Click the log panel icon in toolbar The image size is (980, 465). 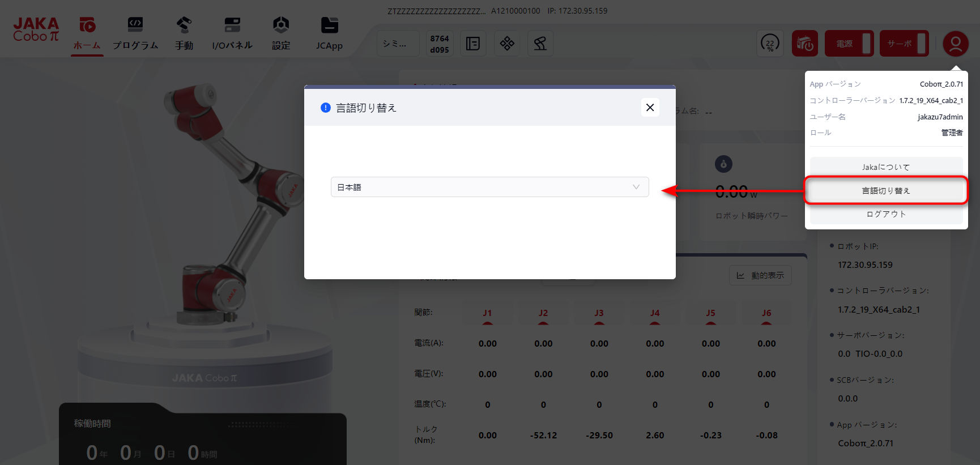point(472,44)
